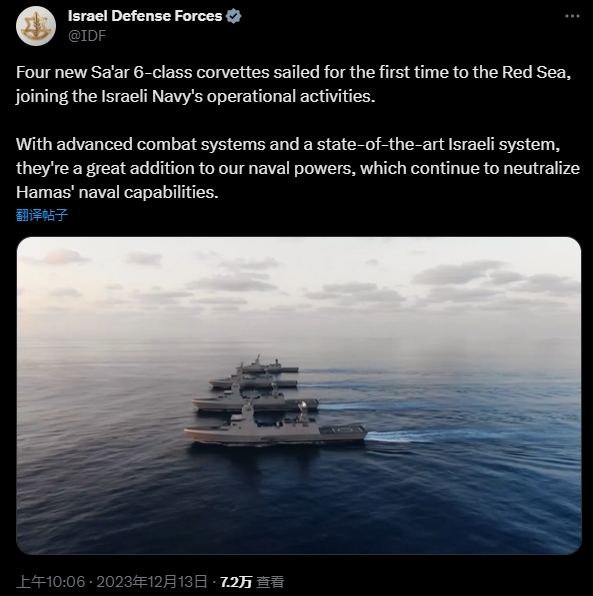Open the three-dot more options menu
This screenshot has height=596, width=593.
click(x=572, y=16)
